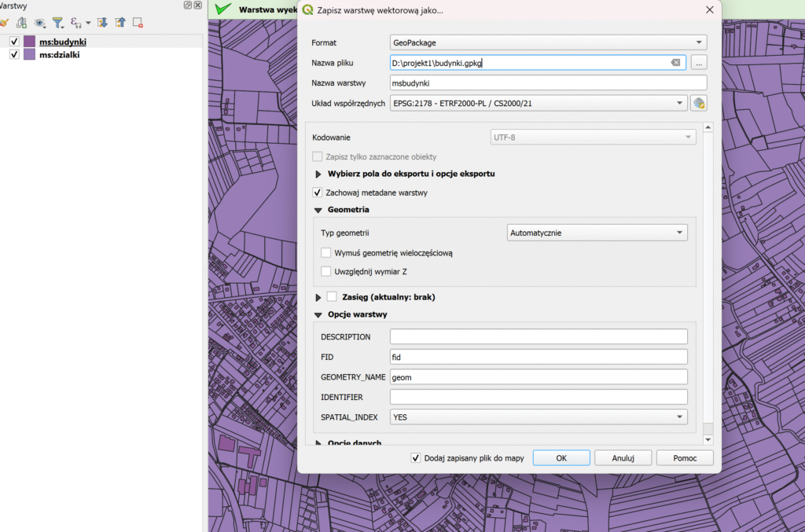The height and width of the screenshot is (532, 805).
Task: Click the collapse all layers icon
Action: tap(119, 23)
